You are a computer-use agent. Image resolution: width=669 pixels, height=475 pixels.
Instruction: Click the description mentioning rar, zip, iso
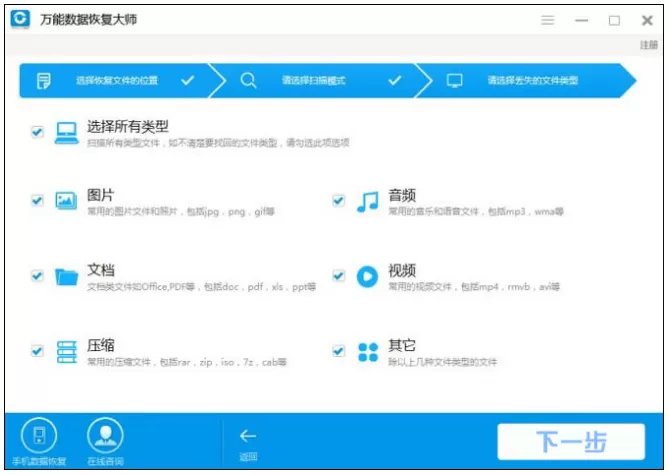(x=187, y=362)
